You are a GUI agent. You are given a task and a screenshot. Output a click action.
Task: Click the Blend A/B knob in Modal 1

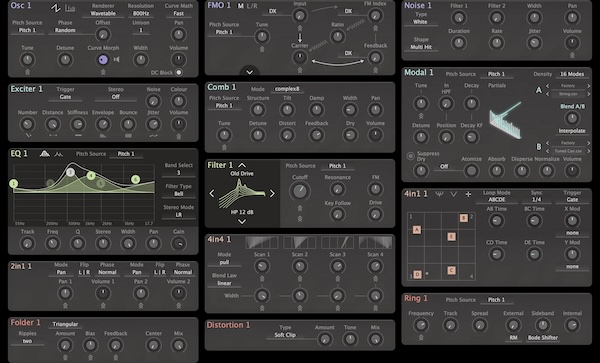click(x=572, y=118)
